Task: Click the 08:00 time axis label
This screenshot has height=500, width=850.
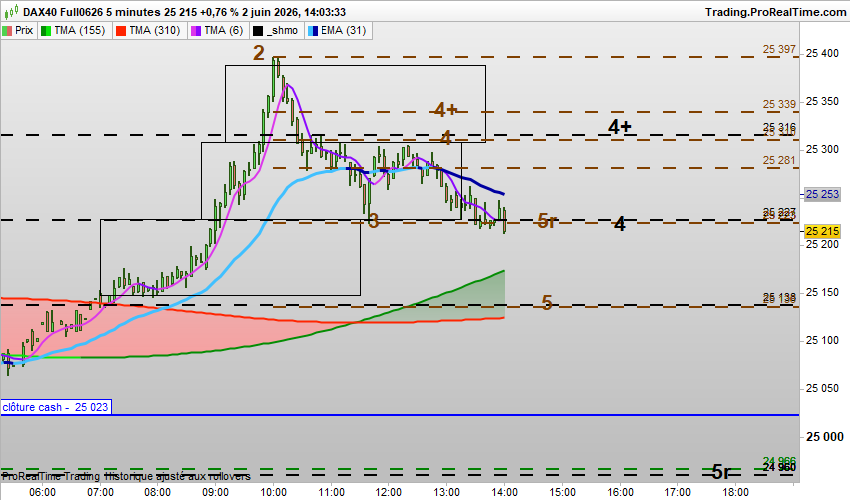Action: coord(158,492)
